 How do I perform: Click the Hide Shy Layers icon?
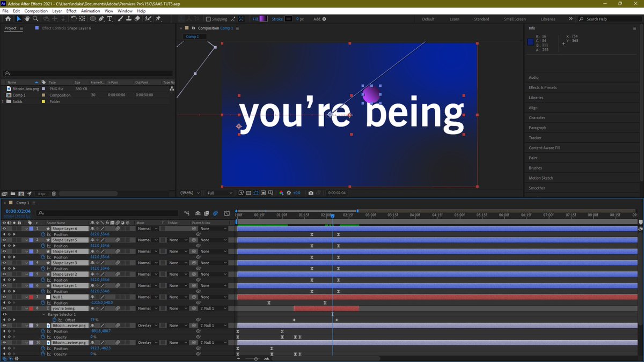[198, 213]
